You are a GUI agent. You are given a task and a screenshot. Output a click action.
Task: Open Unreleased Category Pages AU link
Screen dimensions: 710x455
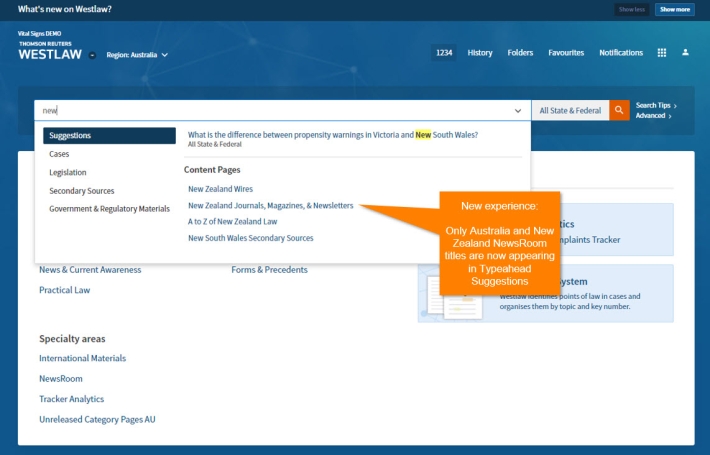click(97, 420)
